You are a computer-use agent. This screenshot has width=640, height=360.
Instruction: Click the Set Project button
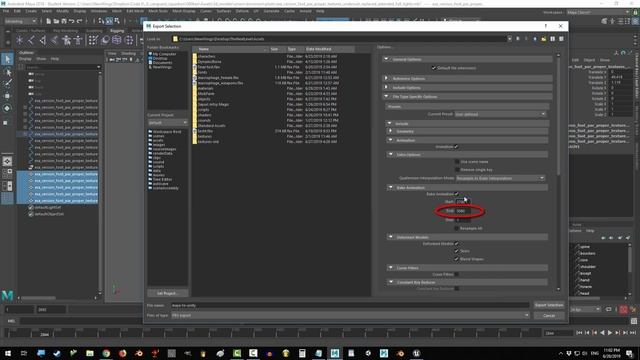coord(167,293)
